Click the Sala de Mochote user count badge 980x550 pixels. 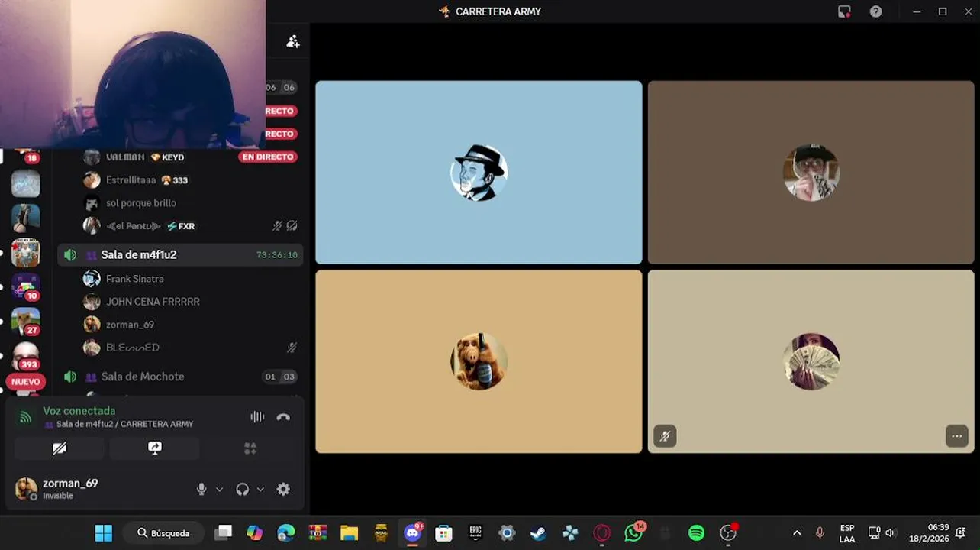[x=279, y=377]
